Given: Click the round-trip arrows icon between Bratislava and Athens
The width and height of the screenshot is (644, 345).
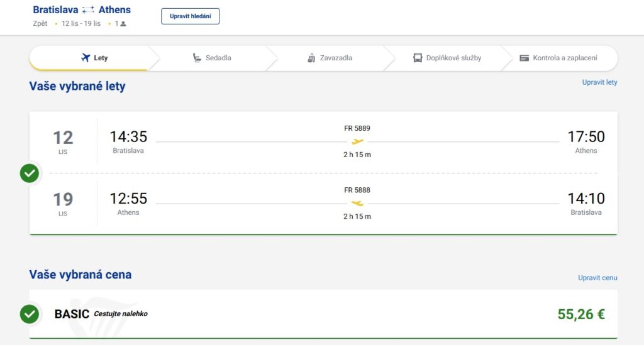Looking at the screenshot, I should [88, 10].
